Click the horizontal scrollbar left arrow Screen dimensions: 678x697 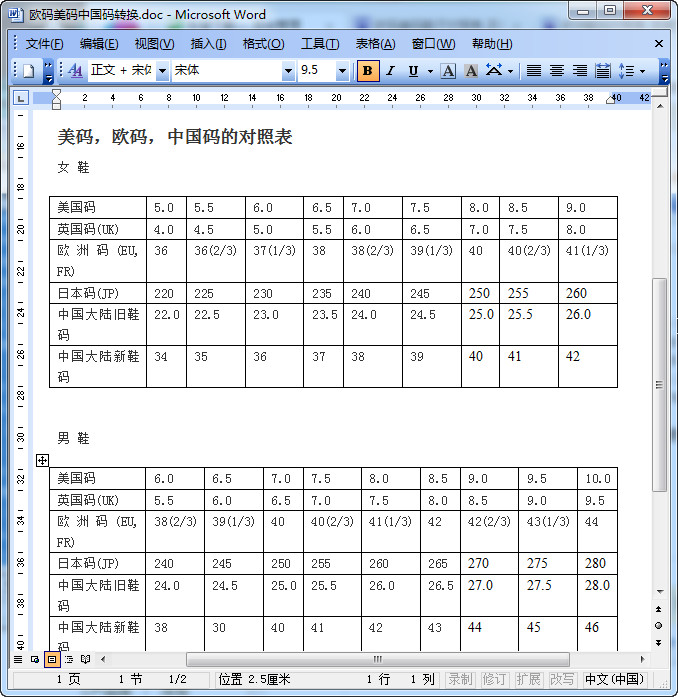[x=103, y=659]
